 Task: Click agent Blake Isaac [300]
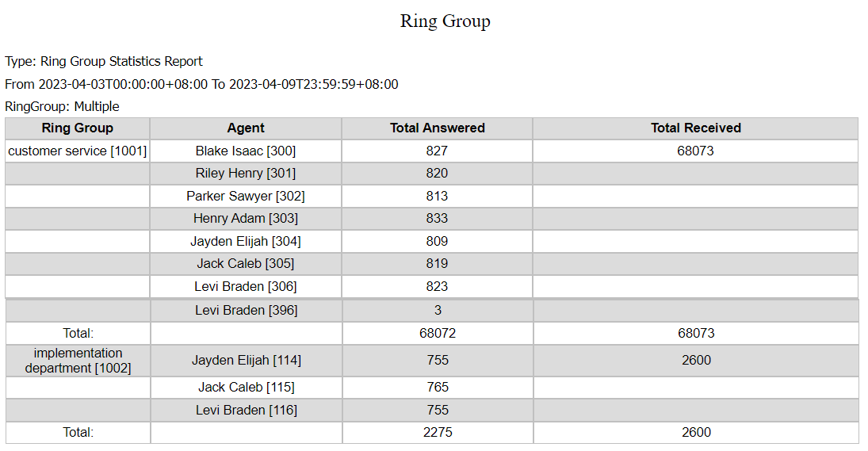click(x=246, y=151)
